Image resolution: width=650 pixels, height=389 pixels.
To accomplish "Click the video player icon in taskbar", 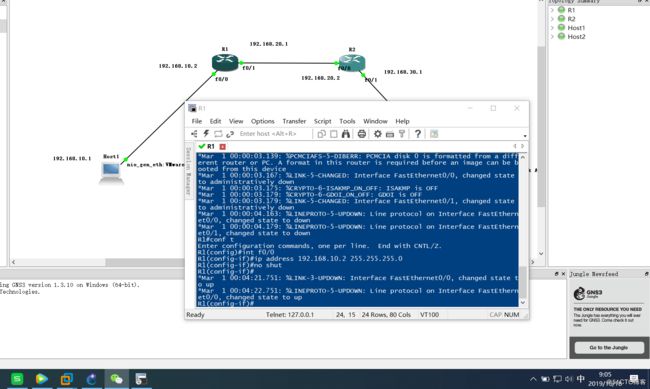I will (41, 379).
